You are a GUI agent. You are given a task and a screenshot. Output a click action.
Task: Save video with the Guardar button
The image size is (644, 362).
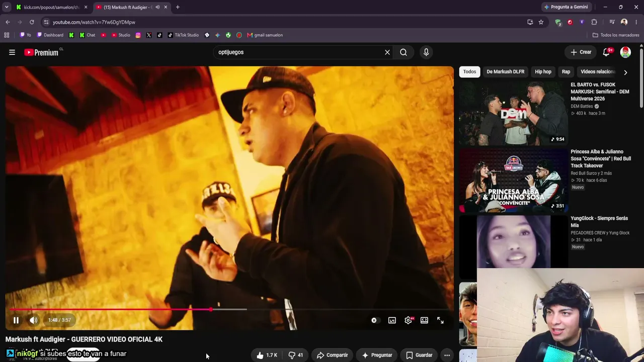click(x=419, y=355)
